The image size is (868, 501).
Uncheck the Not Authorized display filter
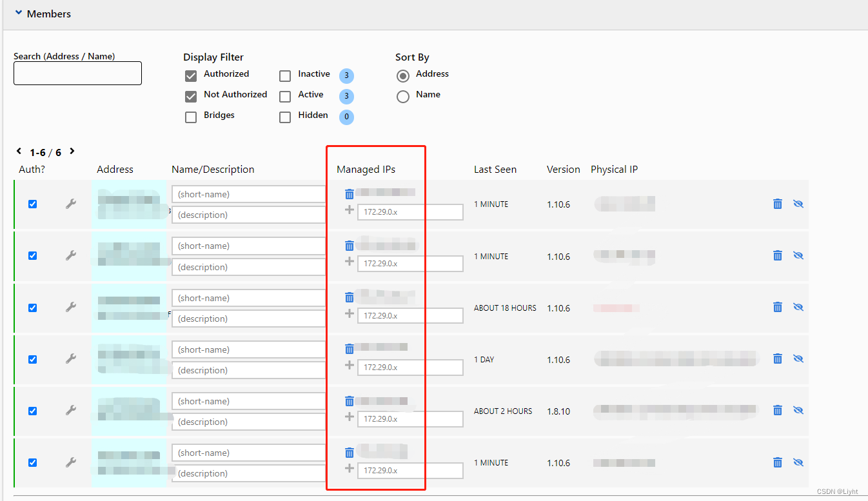[191, 97]
